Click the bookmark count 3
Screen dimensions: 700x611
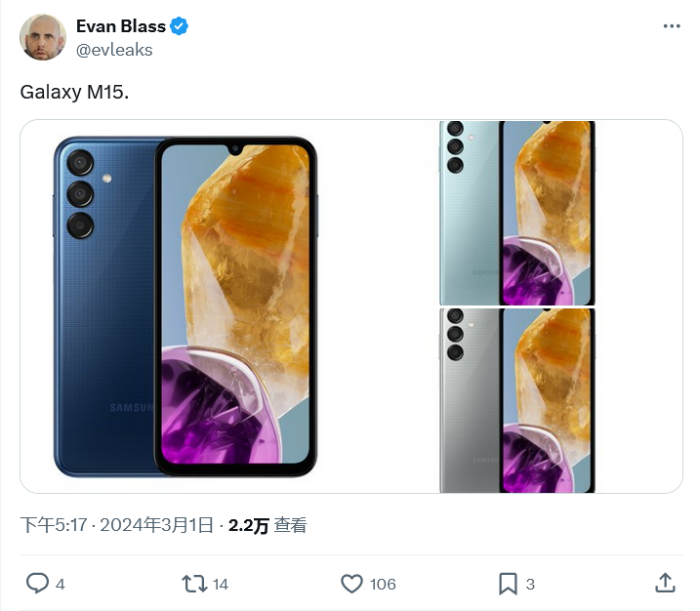[530, 584]
